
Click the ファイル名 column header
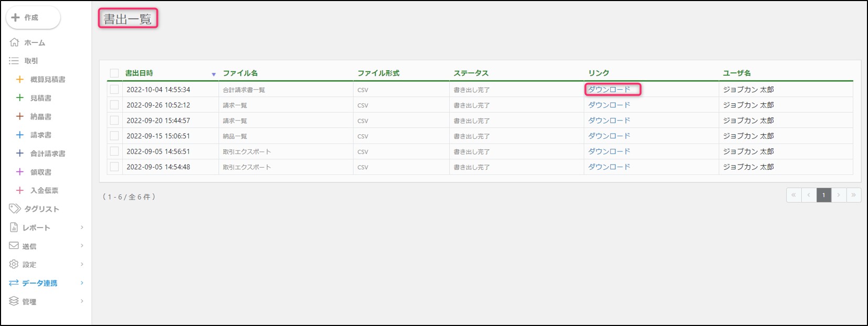point(240,73)
